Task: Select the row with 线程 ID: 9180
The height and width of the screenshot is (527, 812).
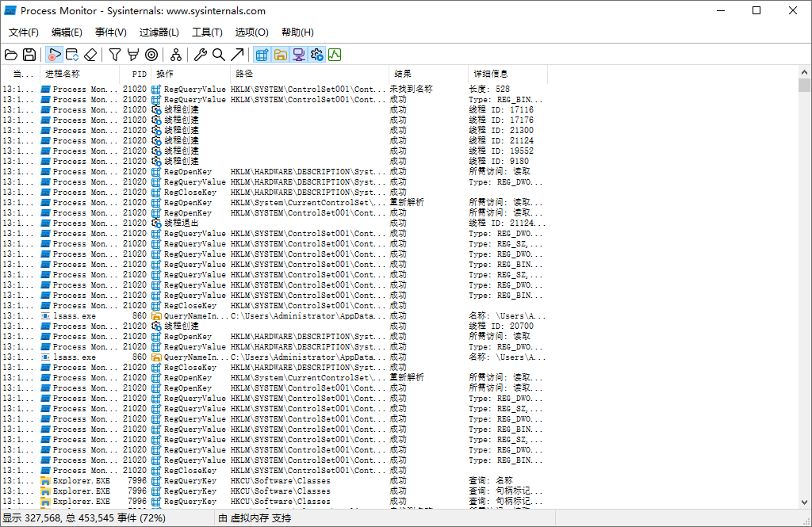Action: pyautogui.click(x=274, y=162)
